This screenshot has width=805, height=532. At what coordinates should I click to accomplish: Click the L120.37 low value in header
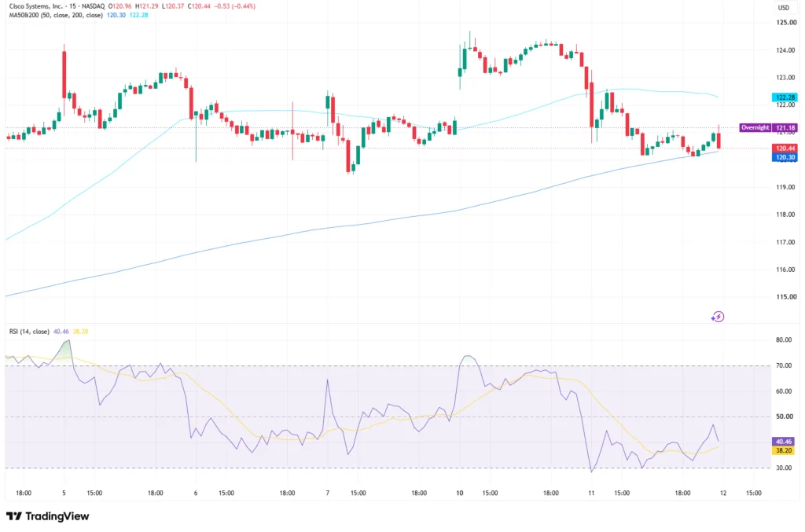pyautogui.click(x=173, y=6)
